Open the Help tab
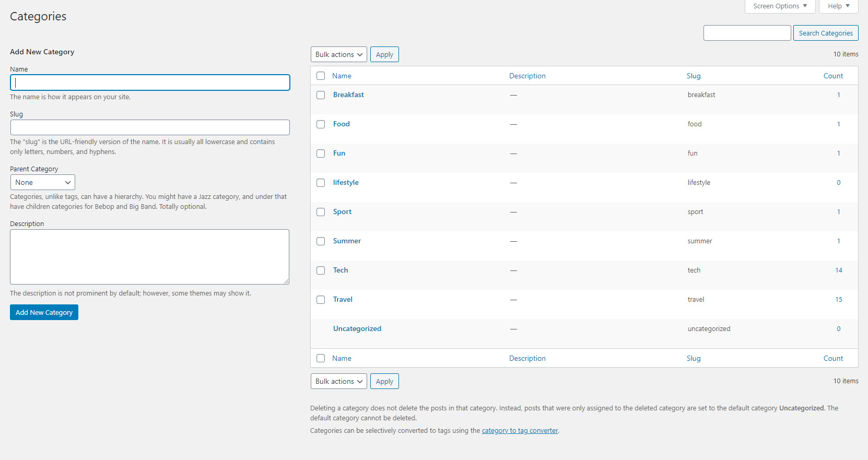Viewport: 868px width, 460px height. [838, 6]
